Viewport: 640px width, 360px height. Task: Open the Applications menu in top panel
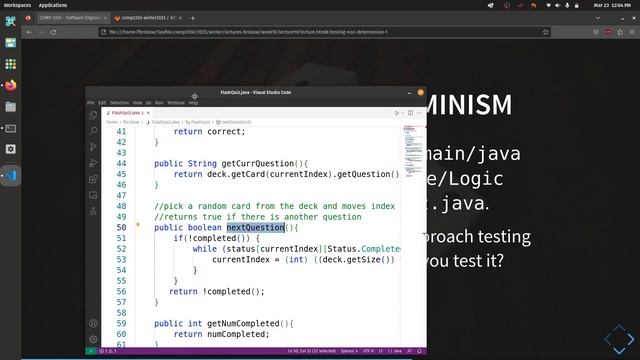pos(53,5)
